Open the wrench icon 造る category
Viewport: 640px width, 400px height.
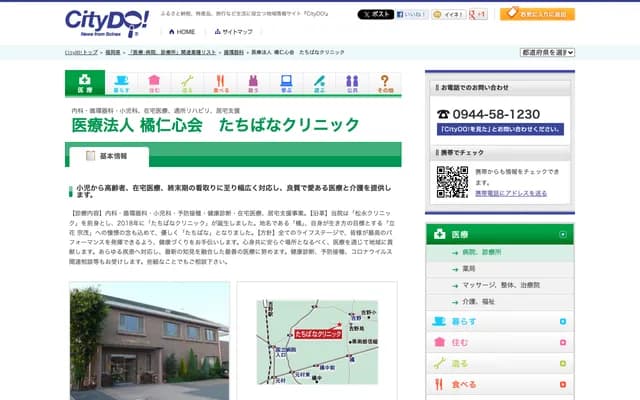point(187,83)
